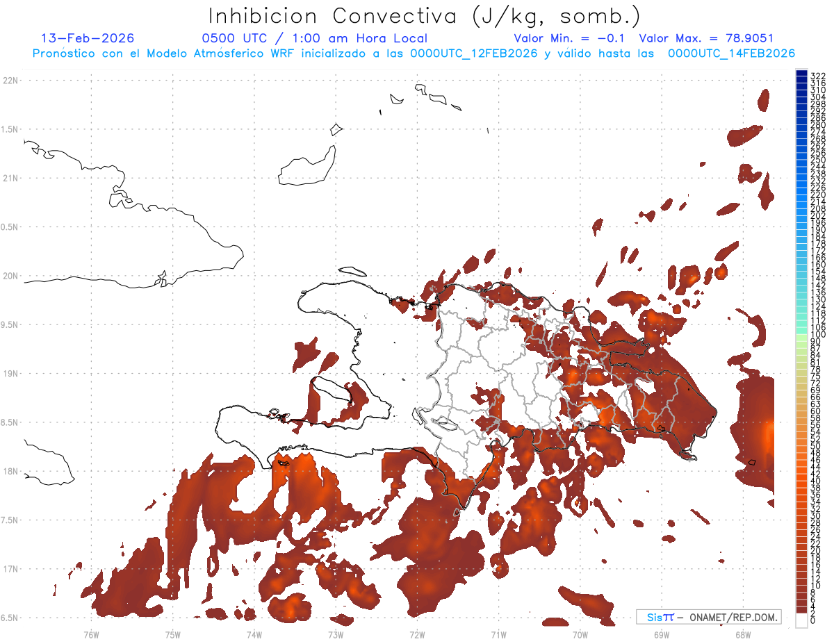The image size is (834, 644).
Task: Select the "75W" longitude label
Action: pos(173,634)
